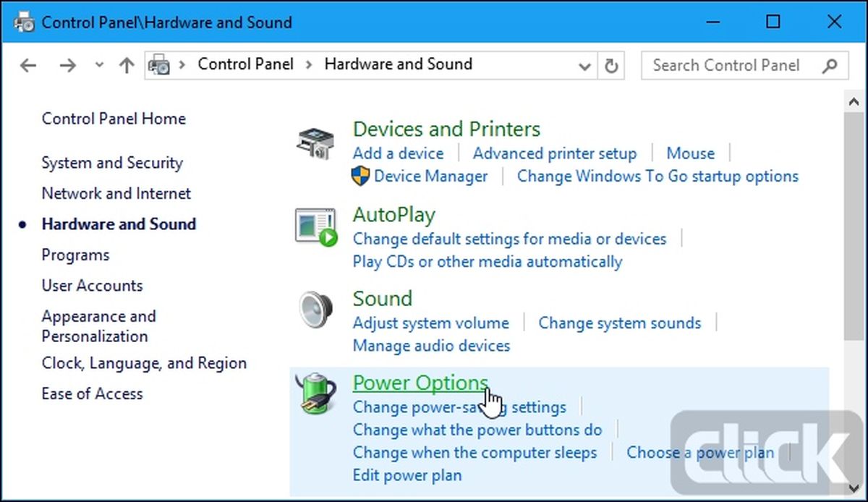Open Clock, Language, and Region category
The height and width of the screenshot is (502, 868).
[144, 363]
